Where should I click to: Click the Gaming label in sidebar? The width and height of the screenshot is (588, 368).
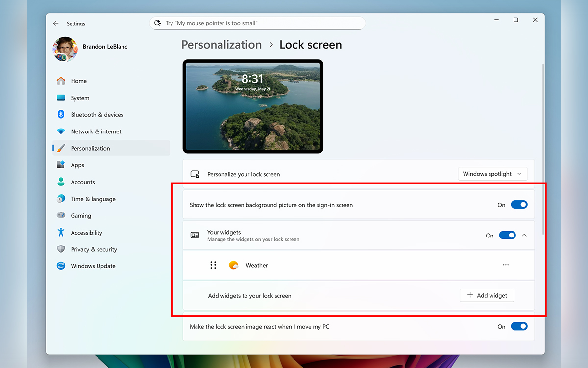(81, 215)
